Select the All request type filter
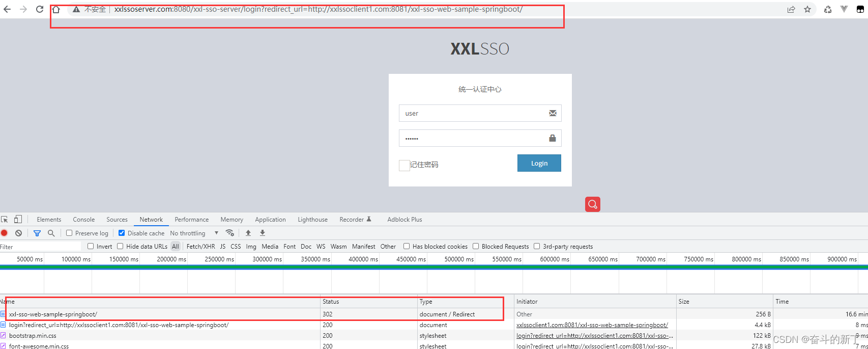This screenshot has width=868, height=349. tap(176, 247)
